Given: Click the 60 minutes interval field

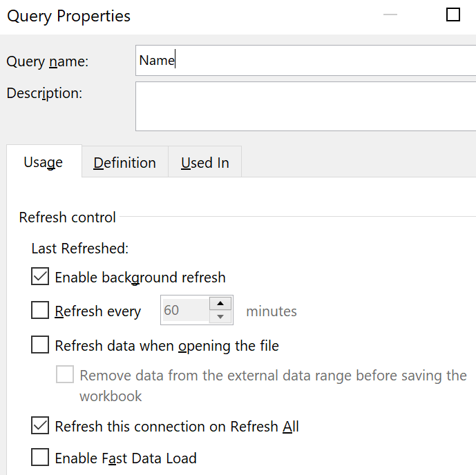Looking at the screenshot, I should click(x=184, y=311).
